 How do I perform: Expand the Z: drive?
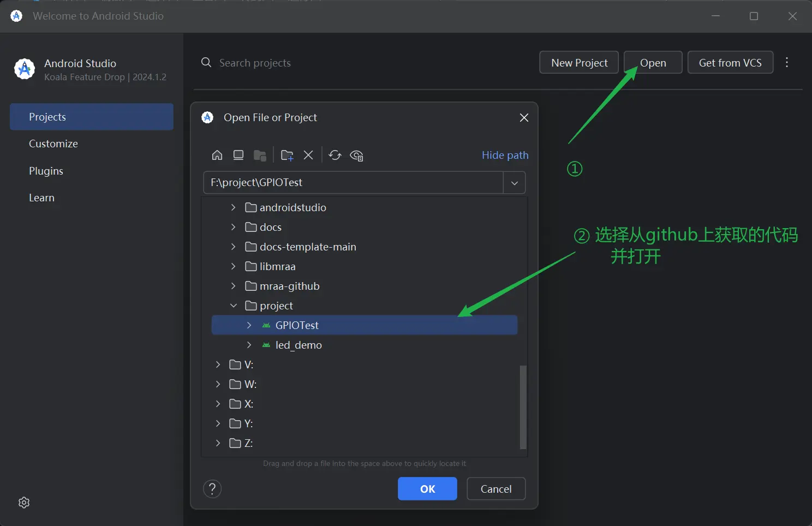(x=218, y=443)
